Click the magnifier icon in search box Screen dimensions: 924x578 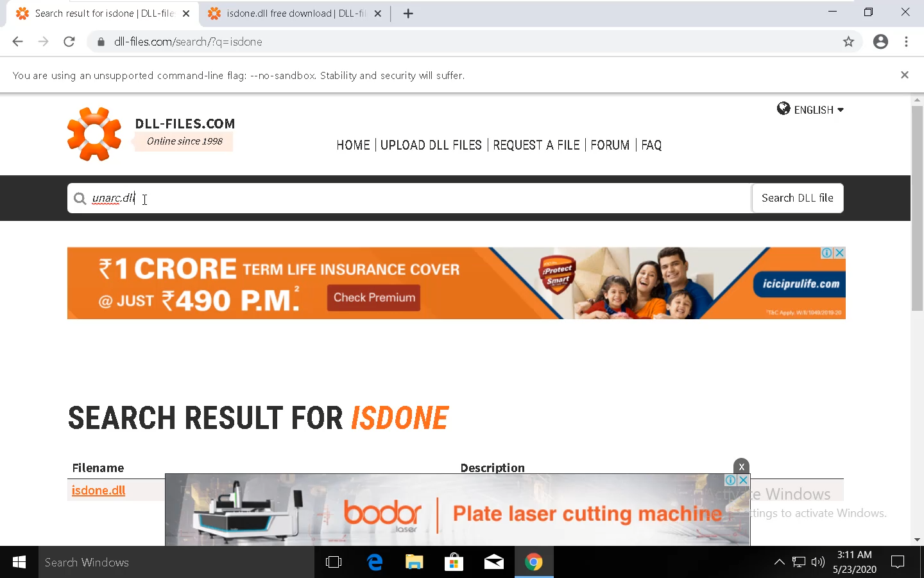pos(80,198)
